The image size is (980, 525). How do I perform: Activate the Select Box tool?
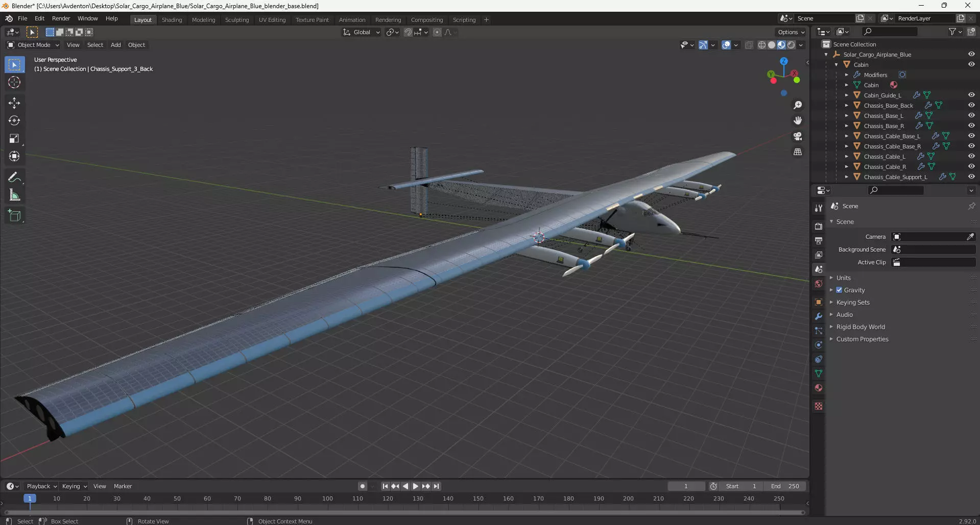pyautogui.click(x=14, y=64)
